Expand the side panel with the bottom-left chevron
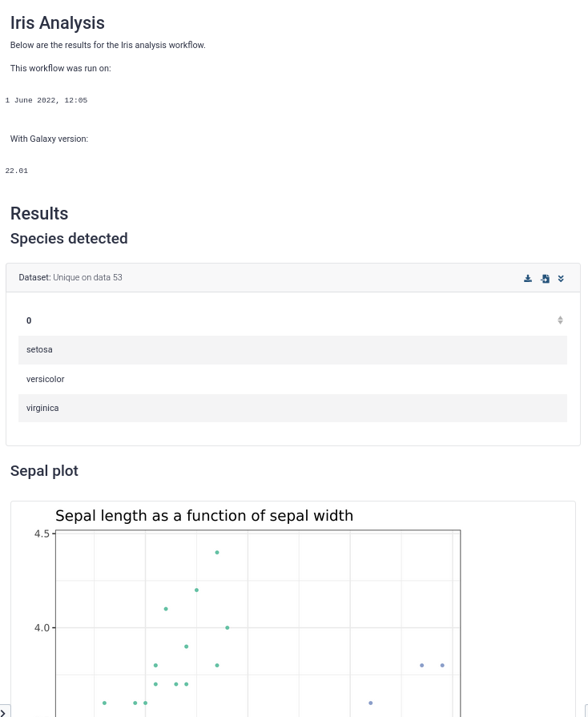 (x=3, y=712)
